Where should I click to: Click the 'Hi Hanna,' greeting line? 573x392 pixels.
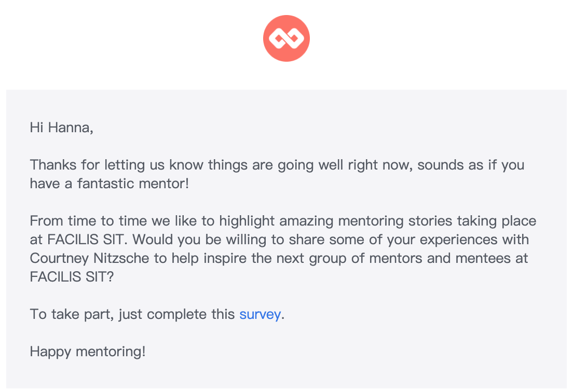(x=61, y=128)
